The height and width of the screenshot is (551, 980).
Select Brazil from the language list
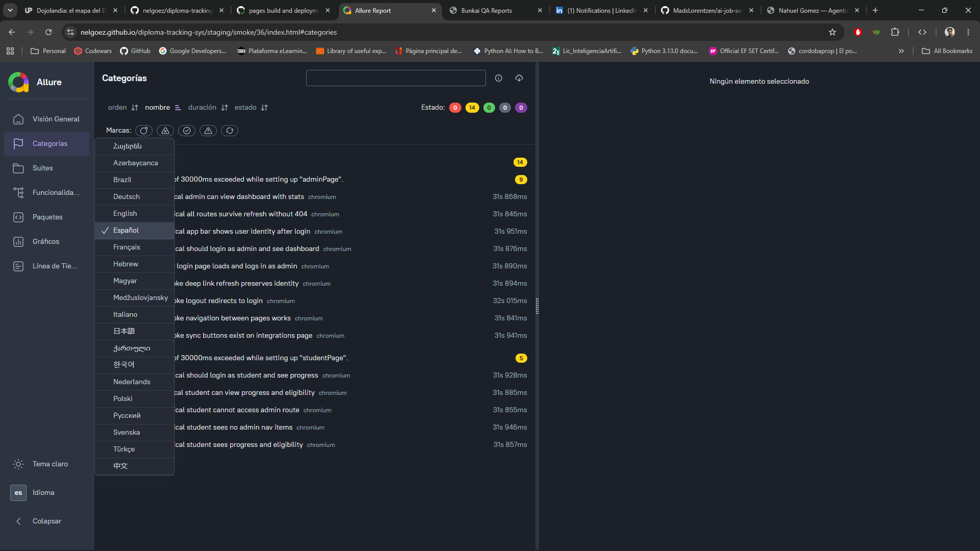pyautogui.click(x=135, y=180)
